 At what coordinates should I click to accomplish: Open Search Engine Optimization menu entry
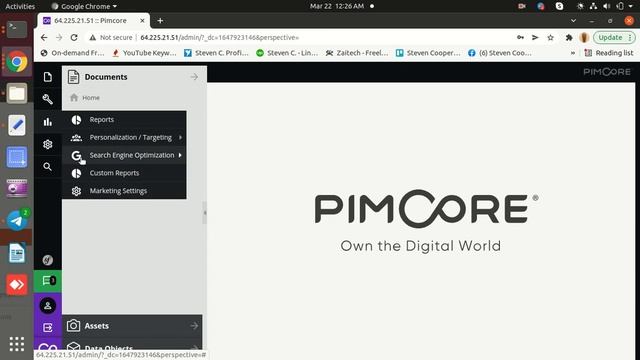124,155
